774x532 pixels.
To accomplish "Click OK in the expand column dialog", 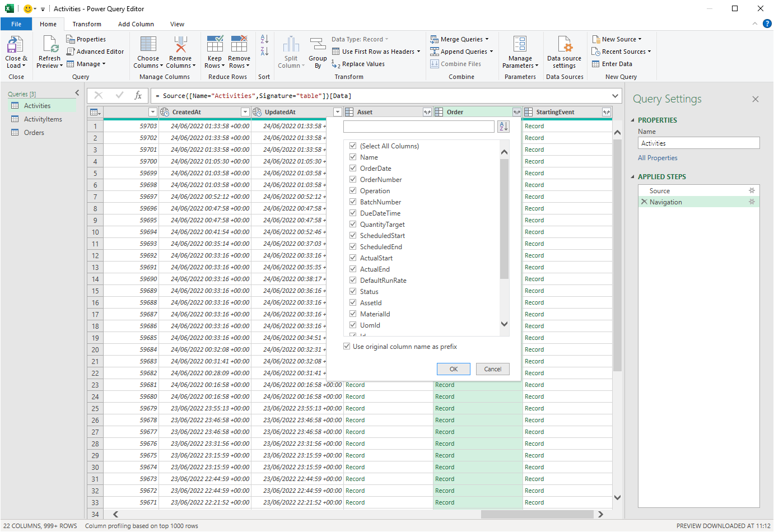I will pyautogui.click(x=453, y=369).
